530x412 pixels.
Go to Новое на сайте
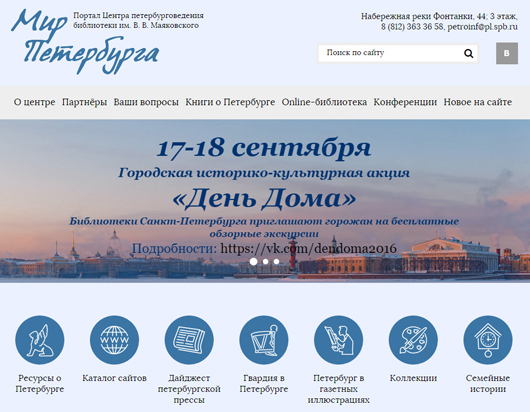pos(478,102)
